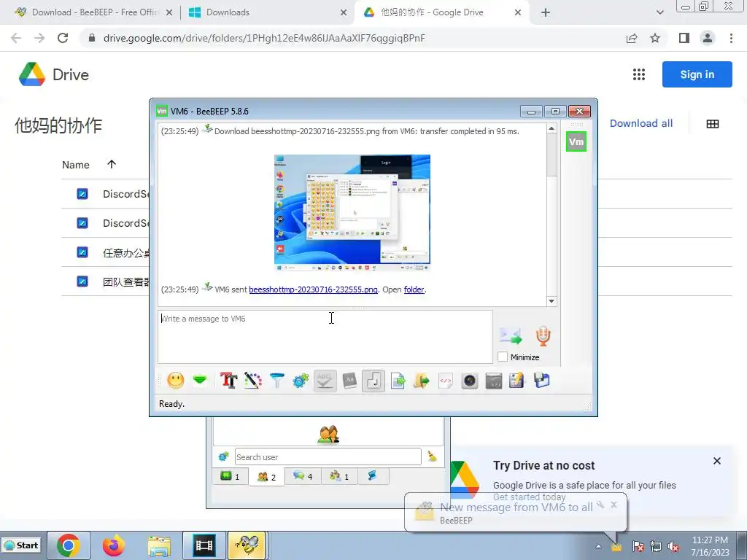Image resolution: width=747 pixels, height=560 pixels.
Task: Open Chrome three-dot menu
Action: tap(731, 38)
